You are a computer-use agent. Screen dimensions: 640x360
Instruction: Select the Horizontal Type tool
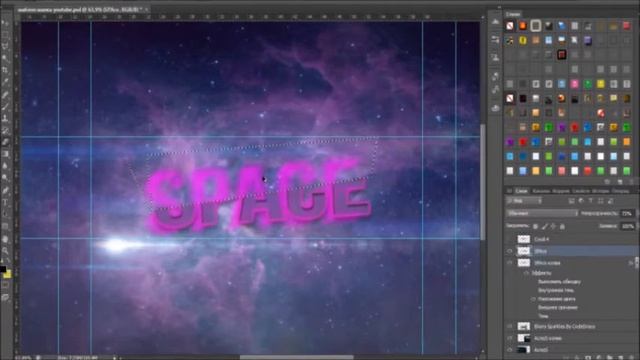pos(5,202)
